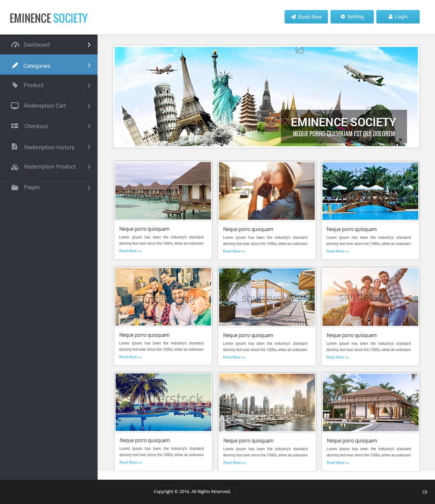Image resolution: width=435 pixels, height=504 pixels.
Task: Follow Read More under beach boardwalk card
Action: pos(234,357)
